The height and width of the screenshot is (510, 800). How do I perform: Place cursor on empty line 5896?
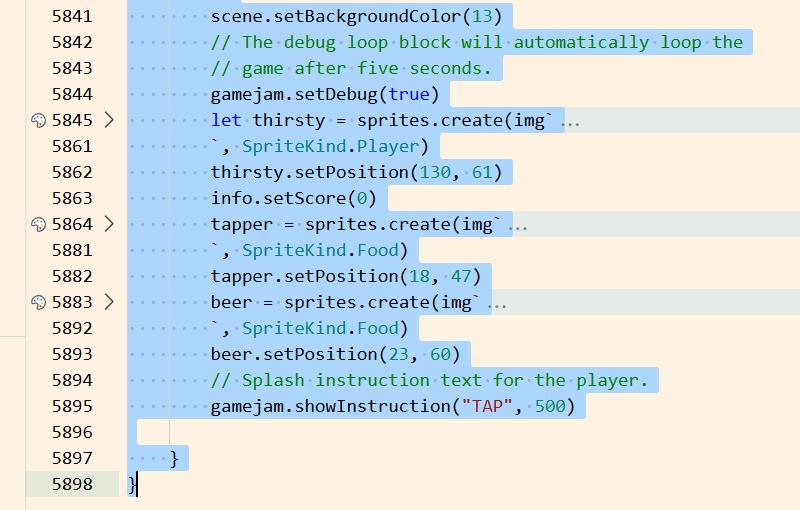tap(300, 432)
